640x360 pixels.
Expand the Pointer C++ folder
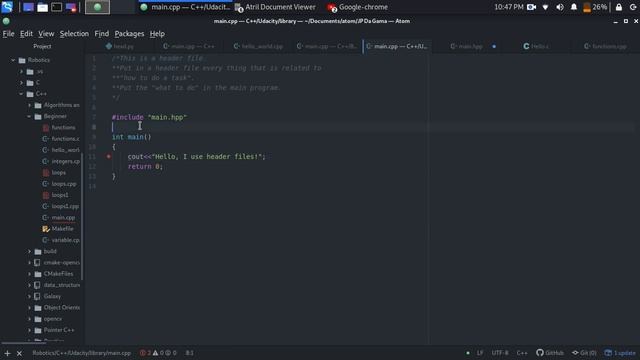pos(29,330)
